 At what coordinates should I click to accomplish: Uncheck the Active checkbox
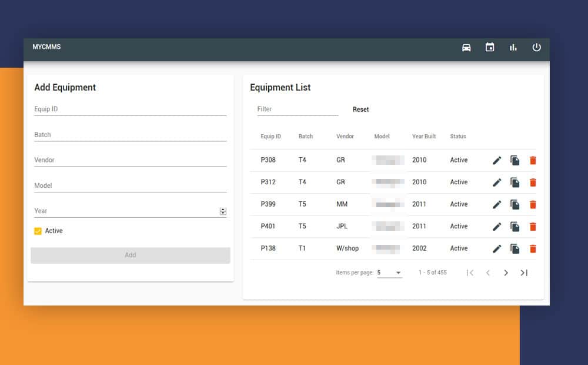(38, 231)
